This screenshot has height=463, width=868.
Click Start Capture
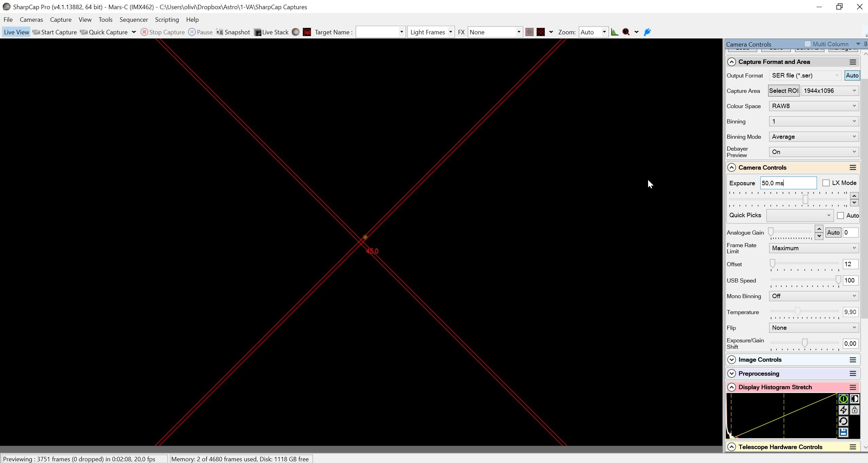point(55,32)
